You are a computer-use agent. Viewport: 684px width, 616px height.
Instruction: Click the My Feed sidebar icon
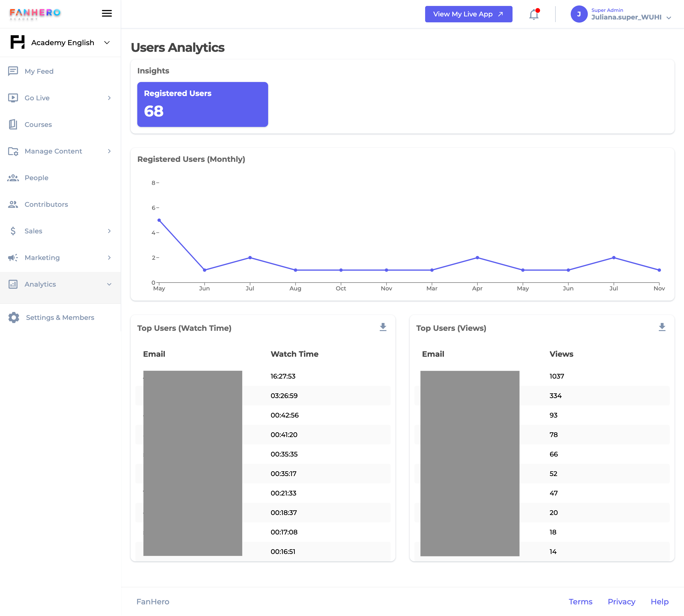pyautogui.click(x=13, y=71)
